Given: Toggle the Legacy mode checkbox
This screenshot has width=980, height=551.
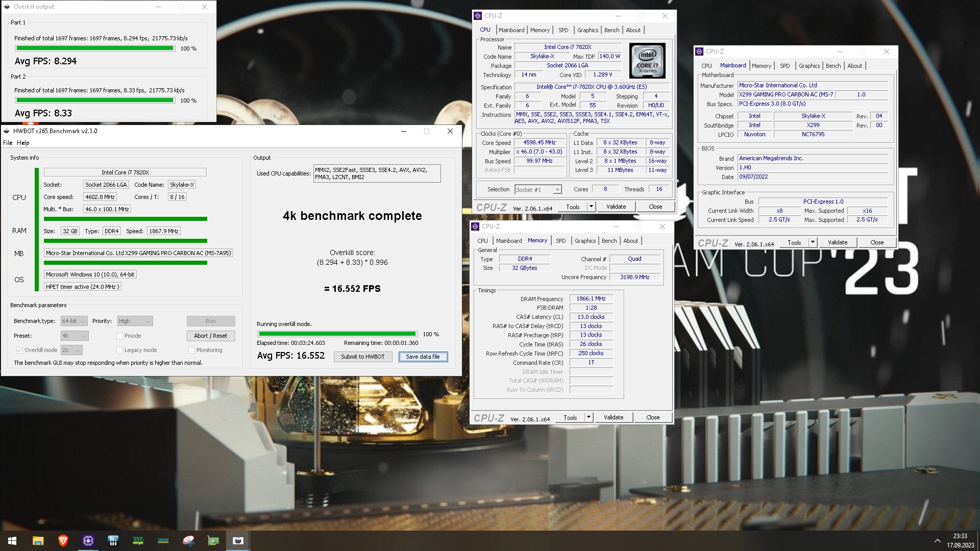Looking at the screenshot, I should (119, 350).
